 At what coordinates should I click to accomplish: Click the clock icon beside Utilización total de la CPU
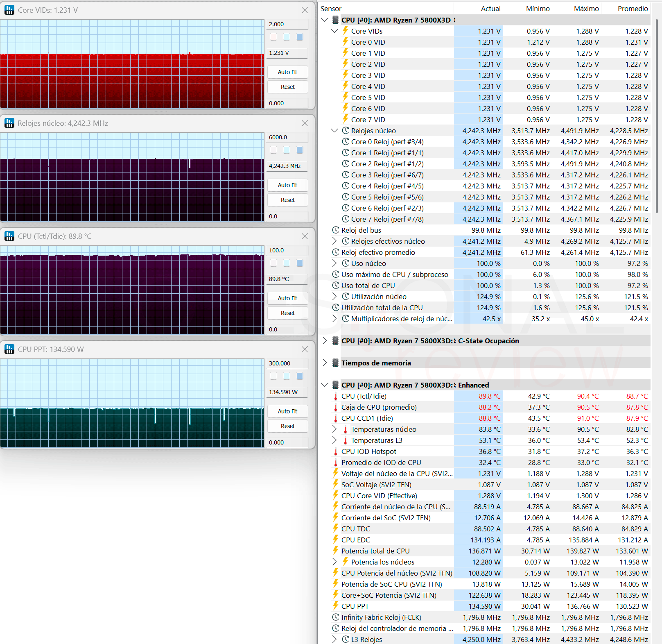click(336, 307)
